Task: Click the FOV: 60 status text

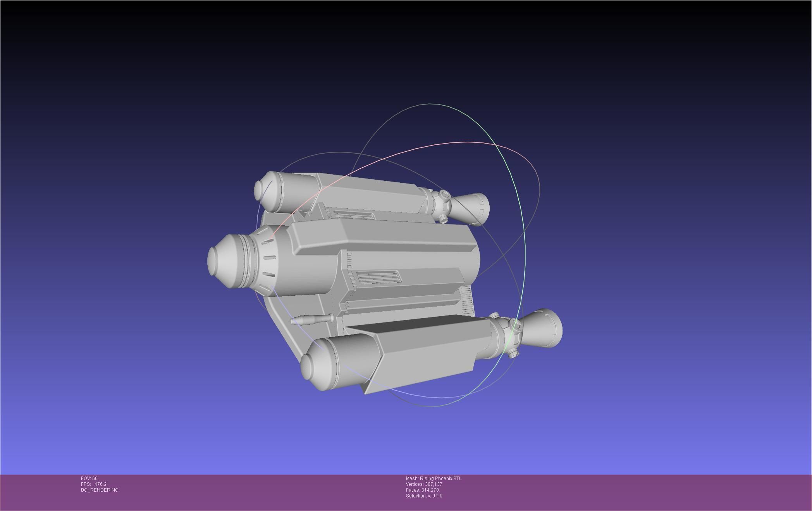Action: coord(89,478)
